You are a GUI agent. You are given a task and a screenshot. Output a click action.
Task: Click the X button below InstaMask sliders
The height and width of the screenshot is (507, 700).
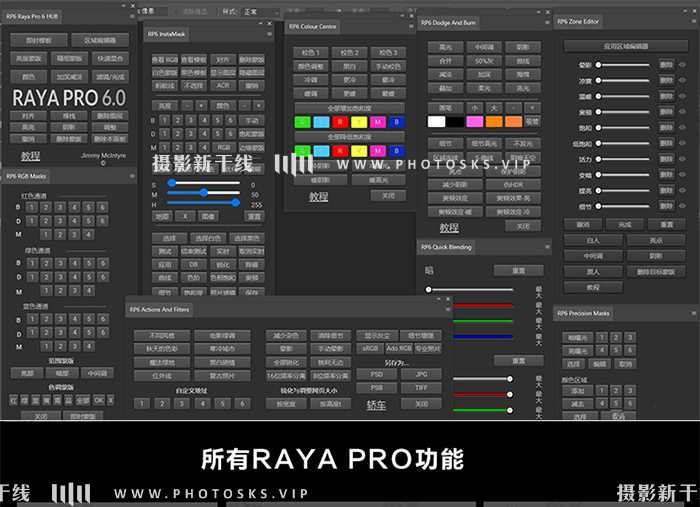185,216
